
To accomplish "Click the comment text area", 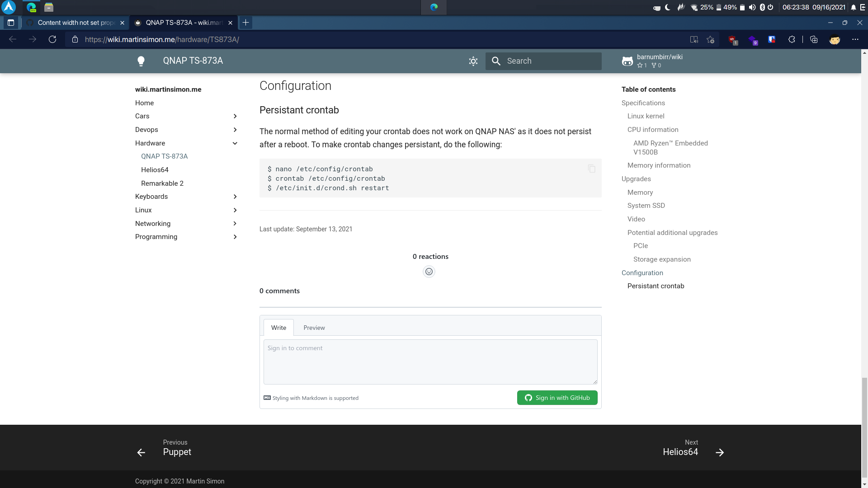I will tap(430, 361).
